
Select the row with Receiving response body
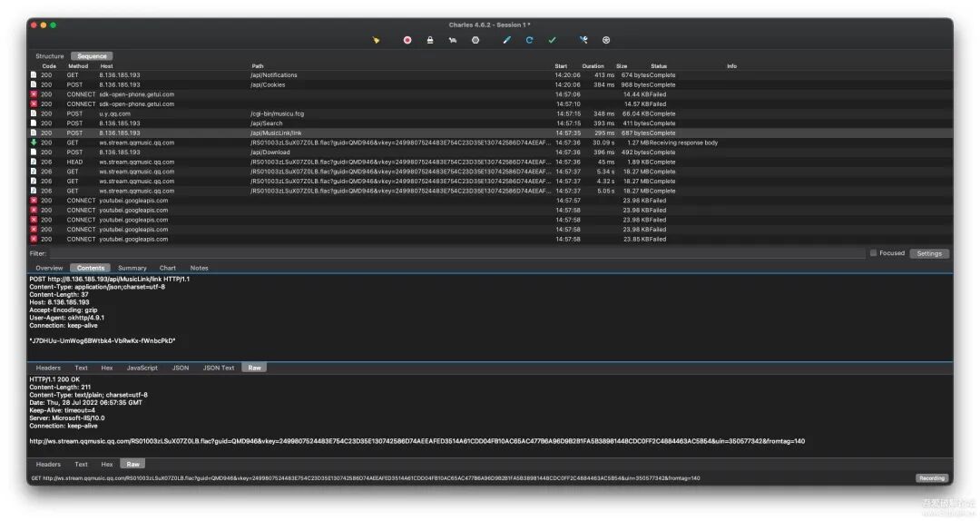pyautogui.click(x=490, y=143)
